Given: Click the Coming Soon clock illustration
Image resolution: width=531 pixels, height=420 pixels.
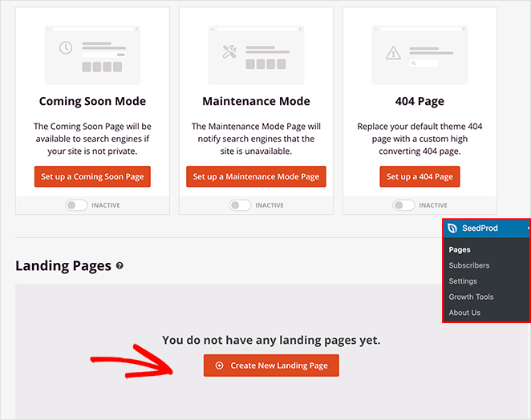Looking at the screenshot, I should coord(66,48).
